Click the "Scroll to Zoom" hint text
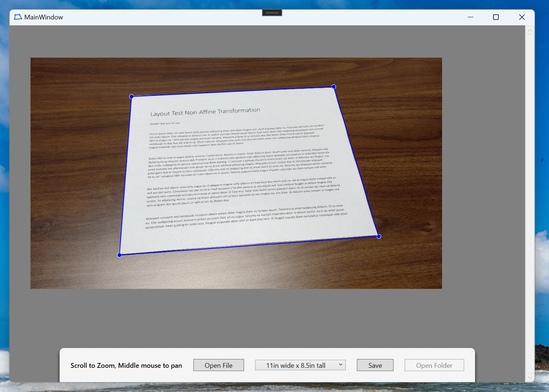The height and width of the screenshot is (392, 549). pyautogui.click(x=126, y=366)
